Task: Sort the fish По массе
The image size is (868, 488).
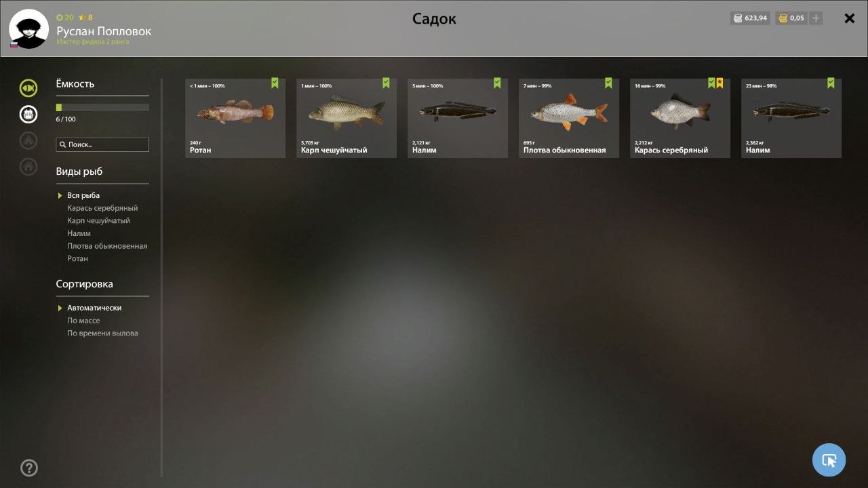Action: pyautogui.click(x=83, y=321)
